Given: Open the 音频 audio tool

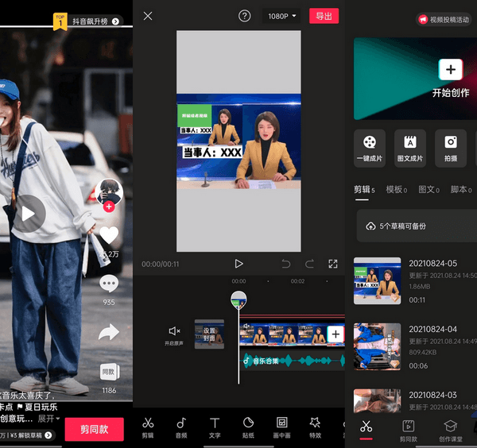Looking at the screenshot, I should (181, 427).
